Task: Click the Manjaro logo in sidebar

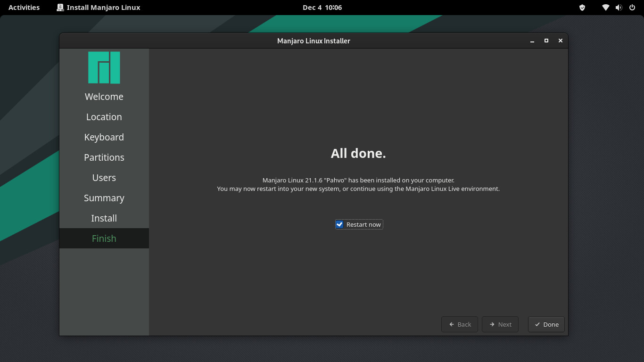Action: [104, 67]
